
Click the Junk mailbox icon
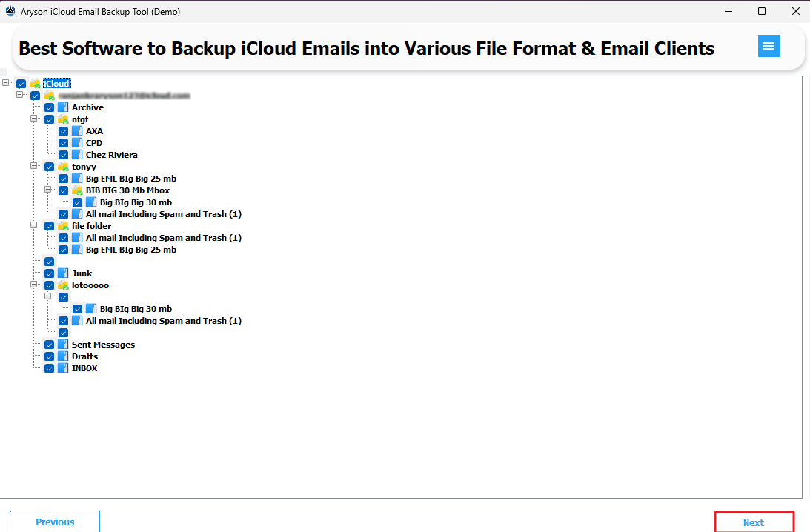pos(63,273)
